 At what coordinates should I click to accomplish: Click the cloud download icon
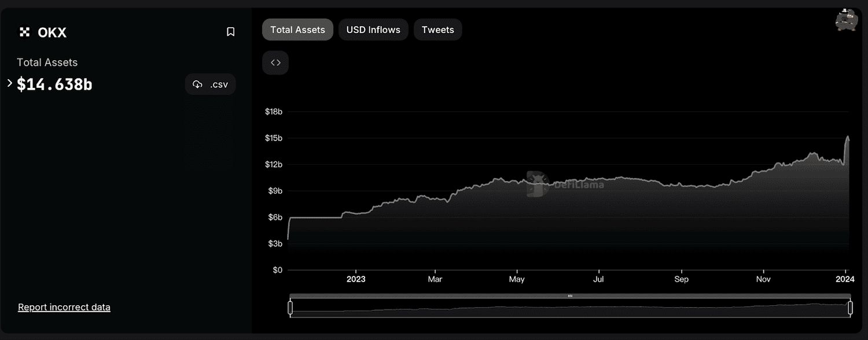[x=197, y=84]
